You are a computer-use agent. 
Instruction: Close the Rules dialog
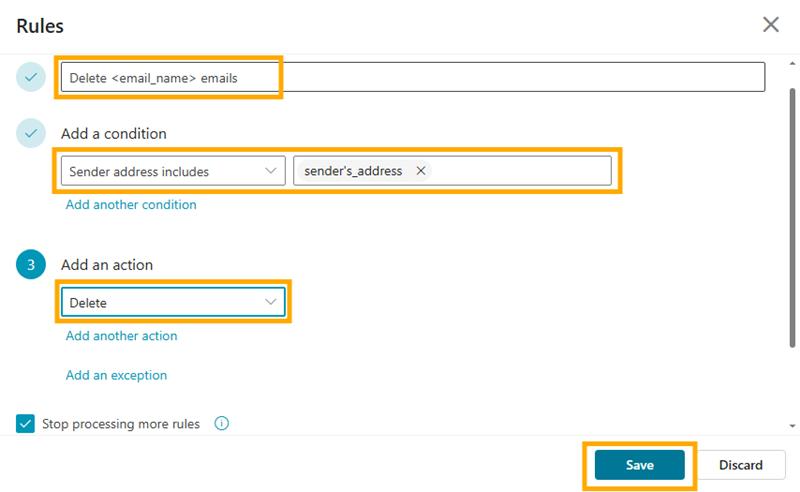(770, 24)
